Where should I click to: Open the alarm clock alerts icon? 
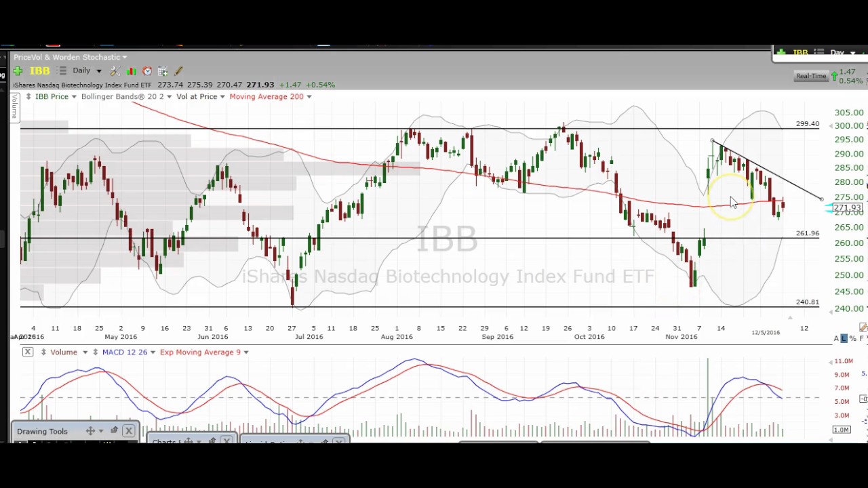[x=147, y=70]
